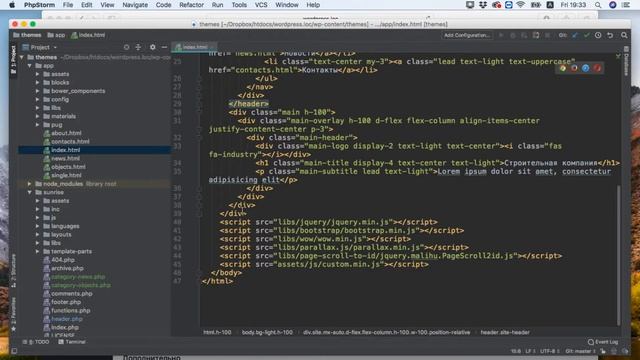The width and height of the screenshot is (640, 360).
Task: Expand the node_modules folder
Action: (30, 184)
